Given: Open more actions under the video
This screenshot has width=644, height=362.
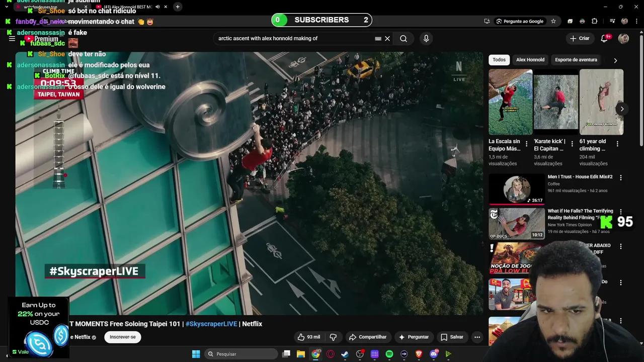Looking at the screenshot, I should coord(477,337).
